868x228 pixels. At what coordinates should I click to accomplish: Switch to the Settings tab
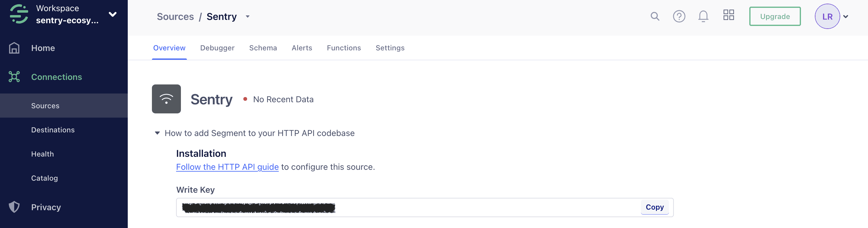(x=390, y=48)
